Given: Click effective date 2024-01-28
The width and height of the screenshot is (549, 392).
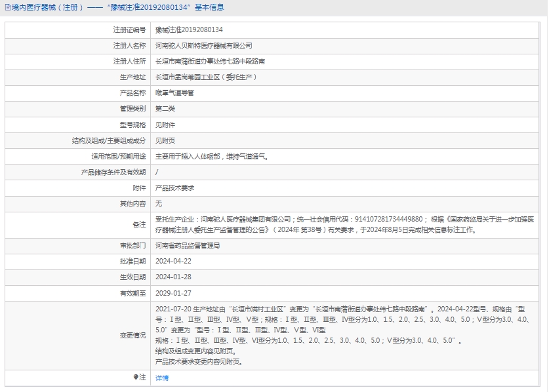Looking at the screenshot, I should point(173,277).
